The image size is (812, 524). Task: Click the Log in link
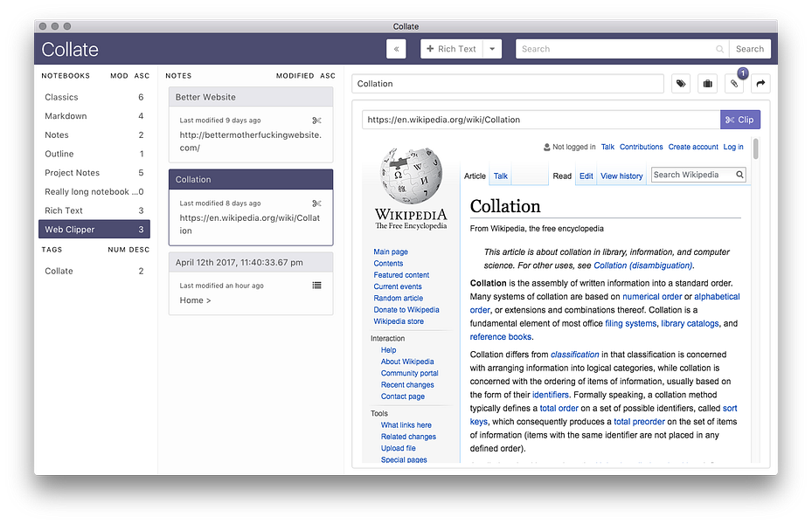point(733,147)
